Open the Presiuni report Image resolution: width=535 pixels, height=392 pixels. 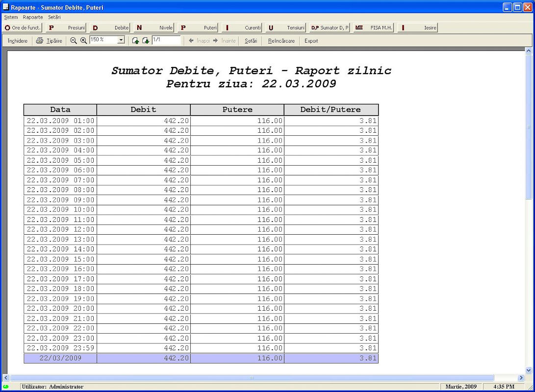[x=66, y=28]
